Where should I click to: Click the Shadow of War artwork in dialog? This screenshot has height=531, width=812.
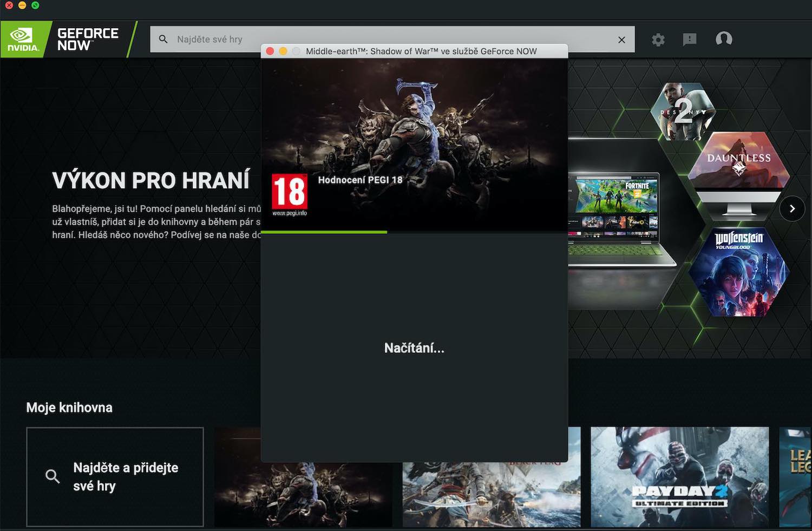pos(414,145)
